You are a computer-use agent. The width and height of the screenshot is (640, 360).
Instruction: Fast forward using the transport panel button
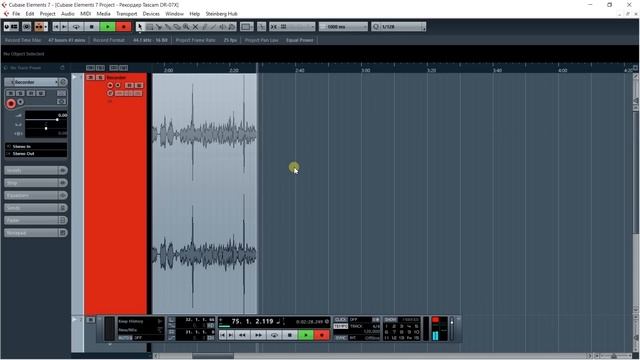point(258,335)
